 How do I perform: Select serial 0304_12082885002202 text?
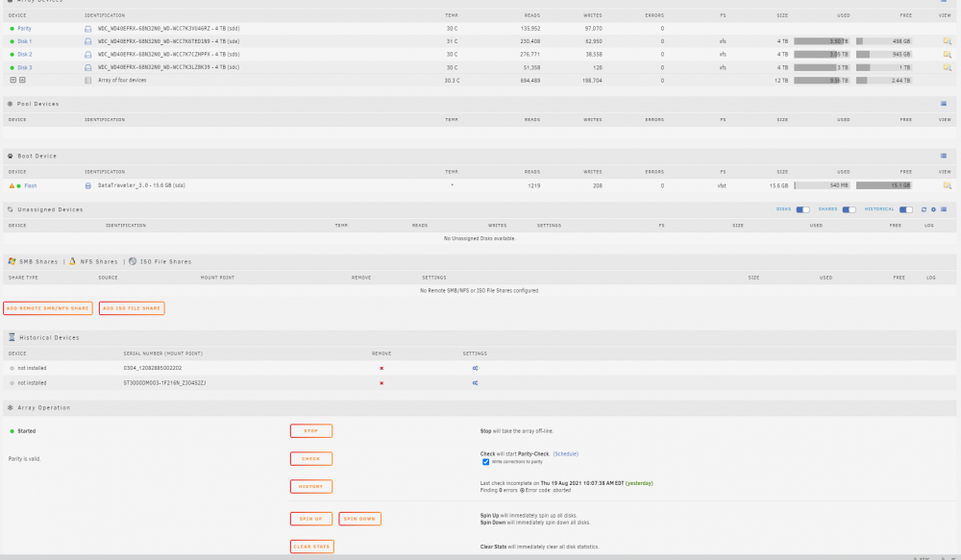(153, 368)
